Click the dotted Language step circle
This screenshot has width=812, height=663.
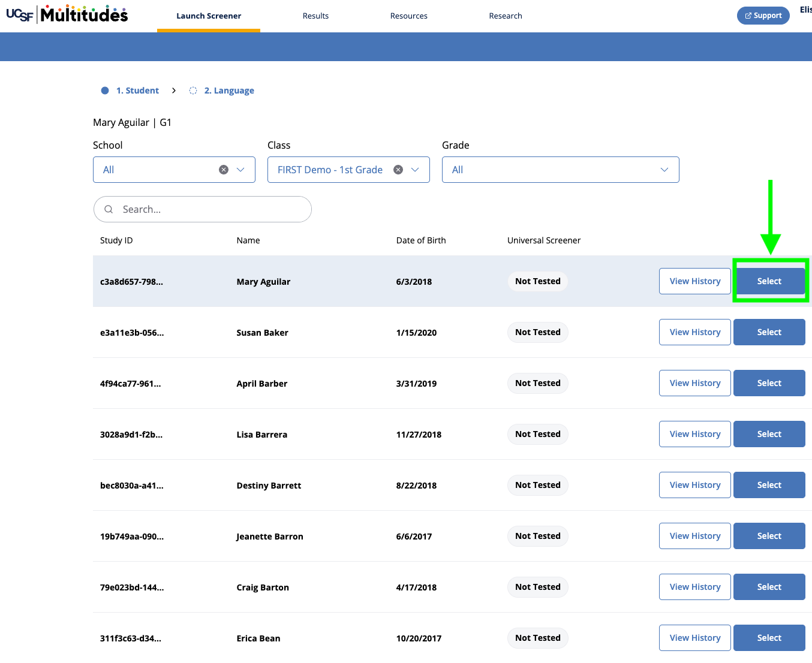193,91
